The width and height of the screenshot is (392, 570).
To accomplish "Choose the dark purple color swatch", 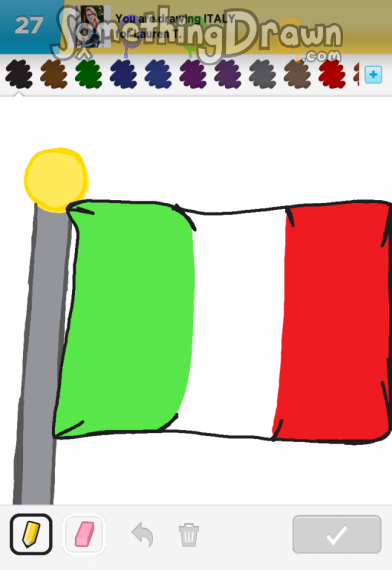I will [193, 75].
